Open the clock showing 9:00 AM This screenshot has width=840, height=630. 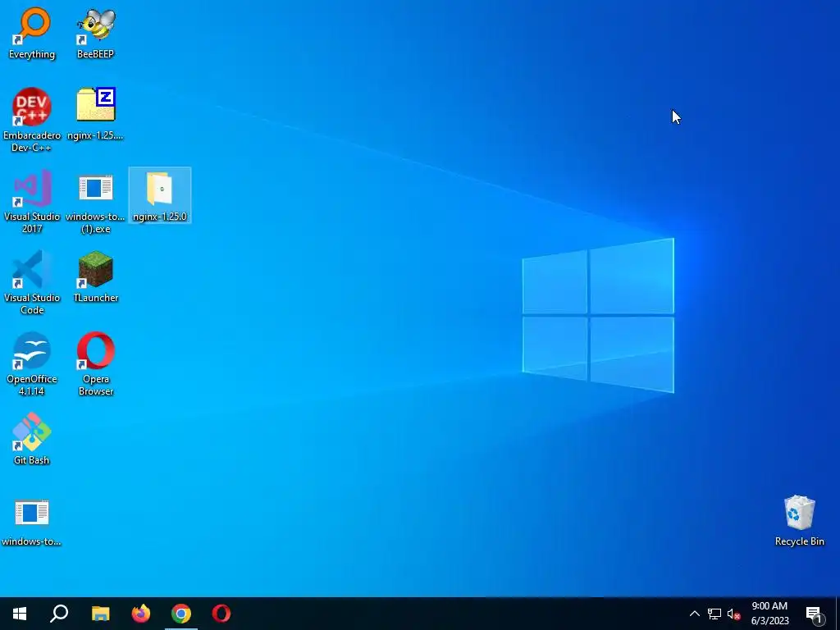pyautogui.click(x=769, y=614)
